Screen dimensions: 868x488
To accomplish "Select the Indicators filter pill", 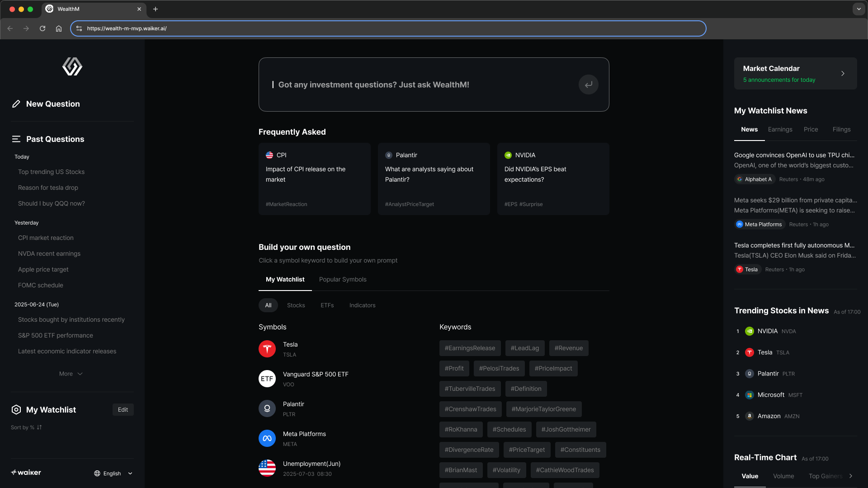I will [362, 305].
